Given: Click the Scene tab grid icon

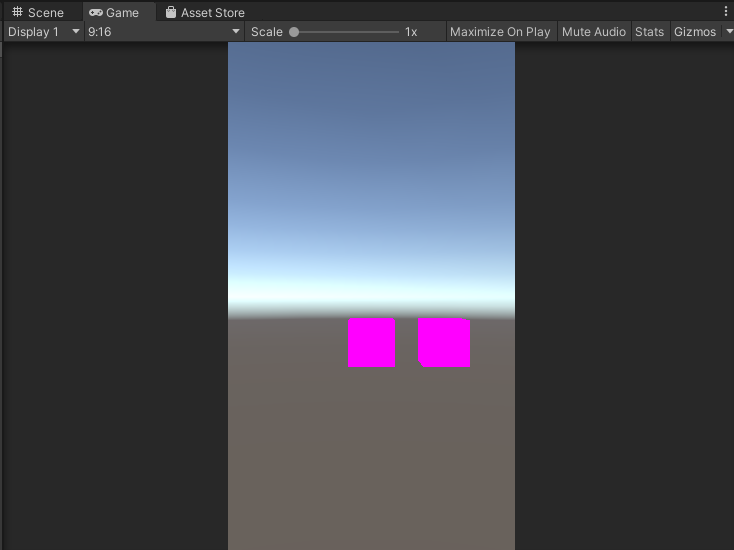Looking at the screenshot, I should coord(17,13).
